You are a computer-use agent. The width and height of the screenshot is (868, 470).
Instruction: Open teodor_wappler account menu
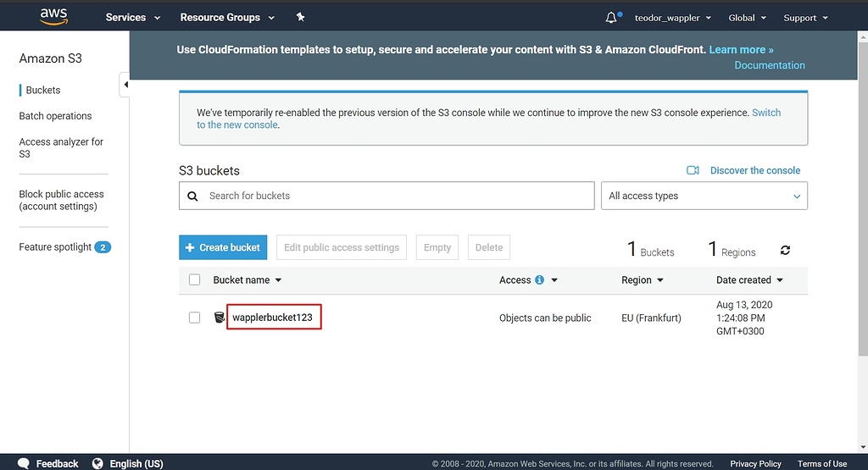pyautogui.click(x=672, y=18)
